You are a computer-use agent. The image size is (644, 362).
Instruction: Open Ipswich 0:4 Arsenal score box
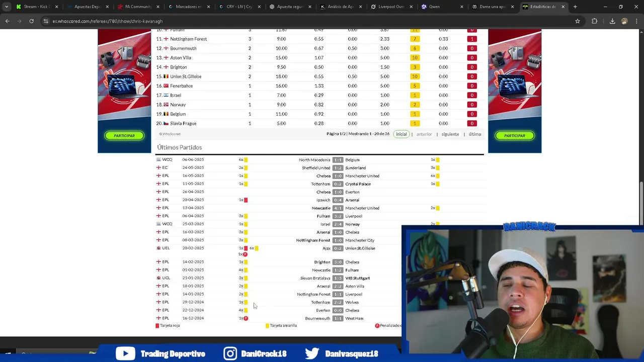pos(338,200)
